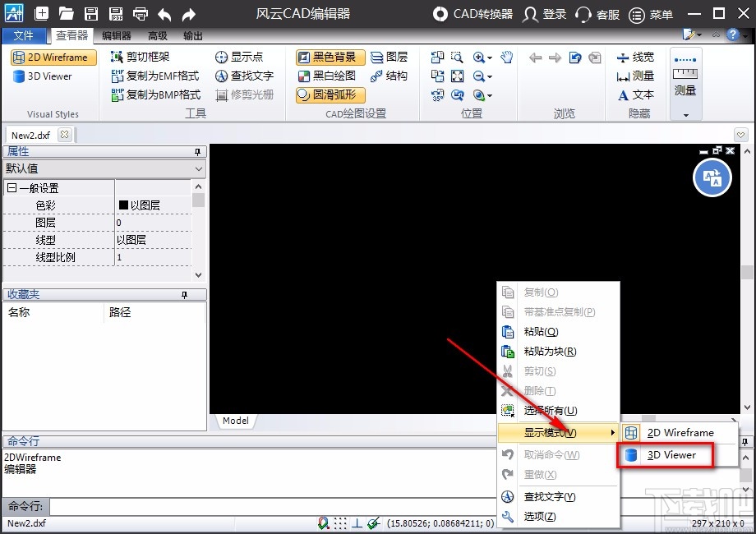Open 客服 customer service

pyautogui.click(x=597, y=15)
